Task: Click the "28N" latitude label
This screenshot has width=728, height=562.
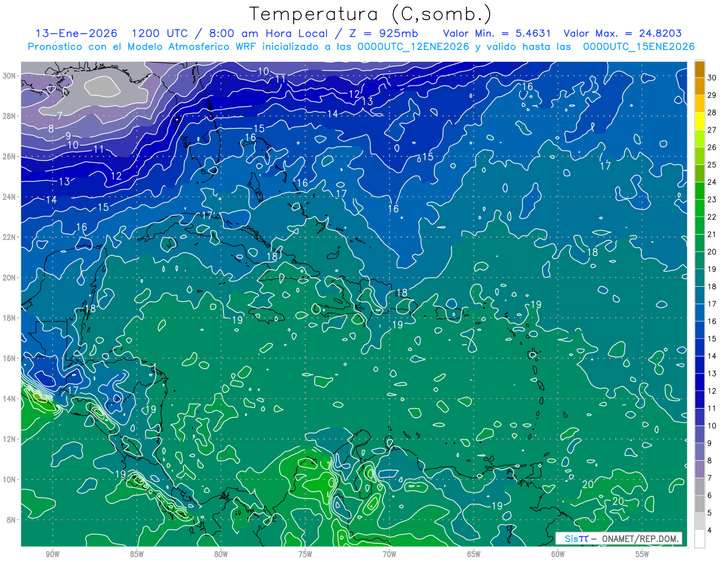Action: click(x=10, y=116)
